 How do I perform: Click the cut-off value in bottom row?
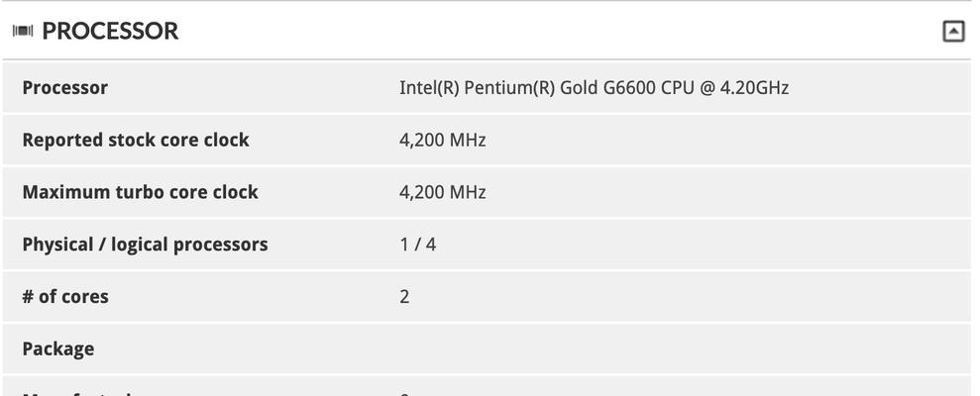click(x=404, y=393)
